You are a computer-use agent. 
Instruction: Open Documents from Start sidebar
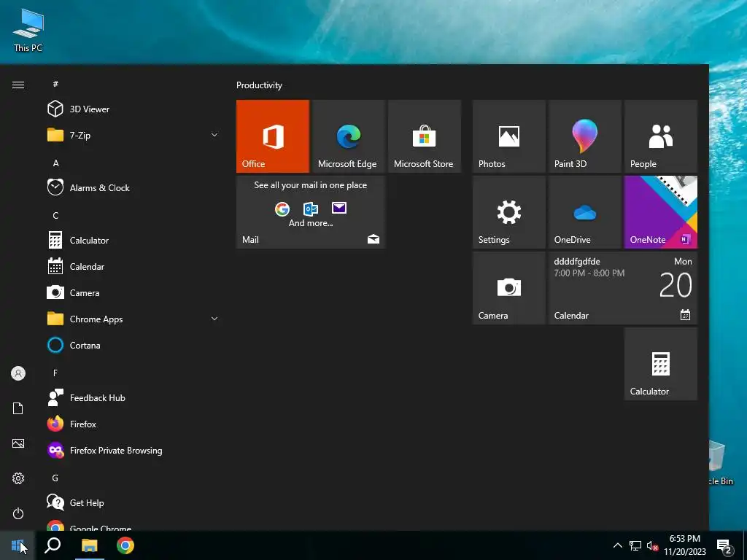click(18, 408)
